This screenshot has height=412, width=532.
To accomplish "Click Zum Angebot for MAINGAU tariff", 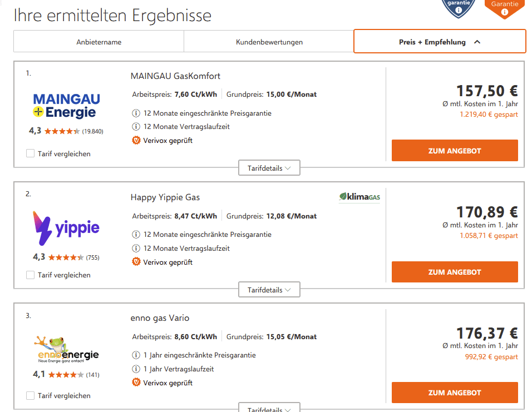I will pos(455,151).
